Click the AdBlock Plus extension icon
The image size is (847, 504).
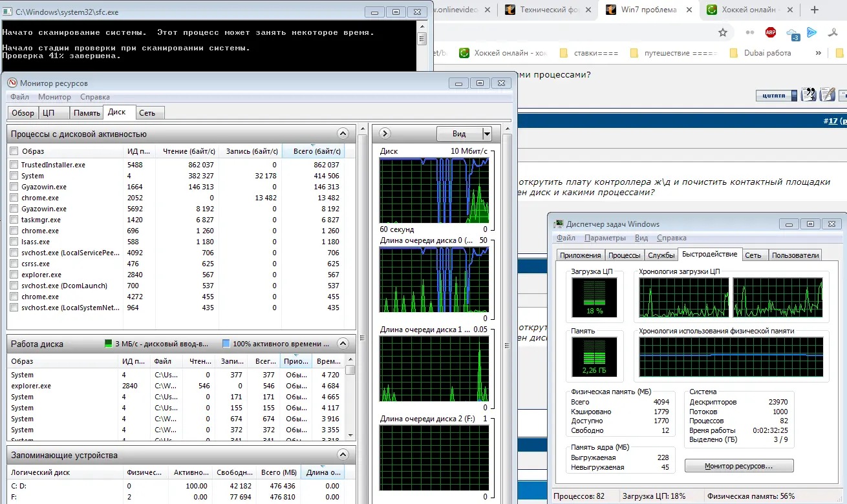[x=770, y=32]
